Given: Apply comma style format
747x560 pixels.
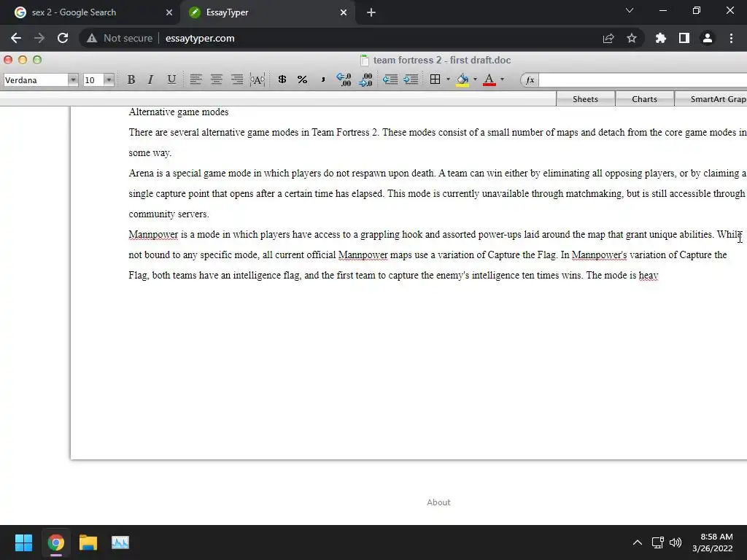Looking at the screenshot, I should (x=323, y=79).
